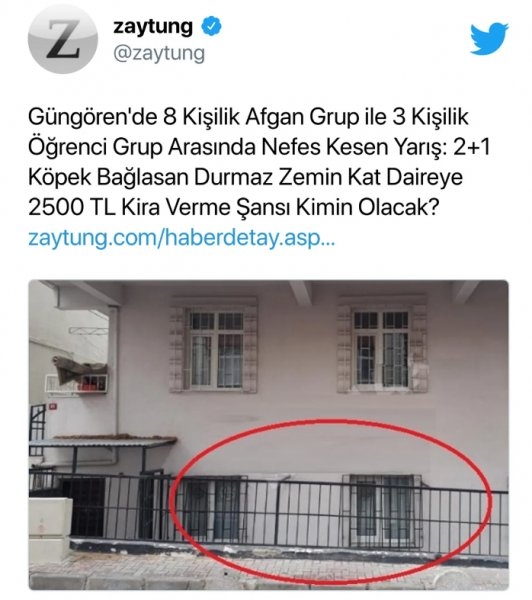Image resolution: width=532 pixels, height=600 pixels.
Task: Click the tweet line mentioning 2500 TL Kira
Action: (233, 207)
